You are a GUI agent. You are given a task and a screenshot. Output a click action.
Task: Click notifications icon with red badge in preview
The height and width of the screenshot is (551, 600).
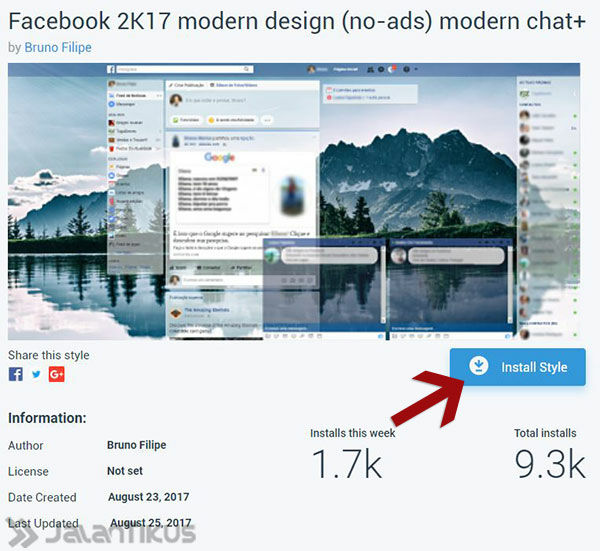[x=392, y=69]
